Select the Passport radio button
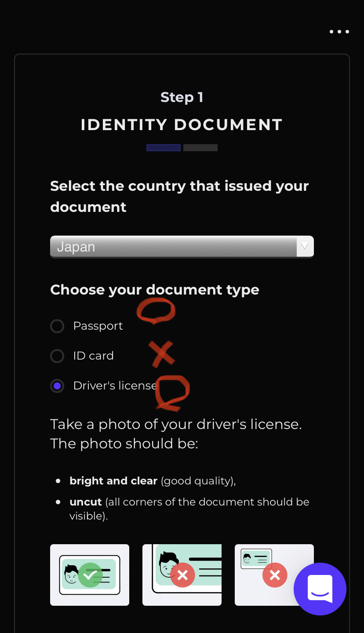The width and height of the screenshot is (364, 633). click(x=57, y=326)
